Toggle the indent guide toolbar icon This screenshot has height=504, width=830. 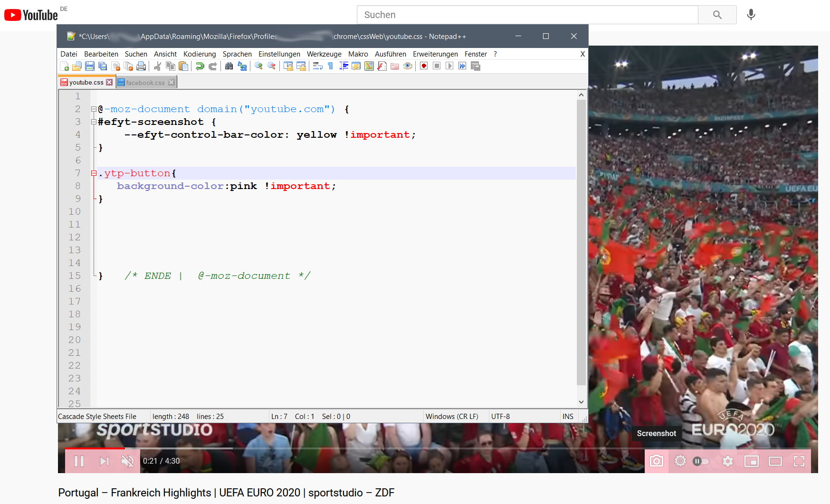[x=343, y=66]
